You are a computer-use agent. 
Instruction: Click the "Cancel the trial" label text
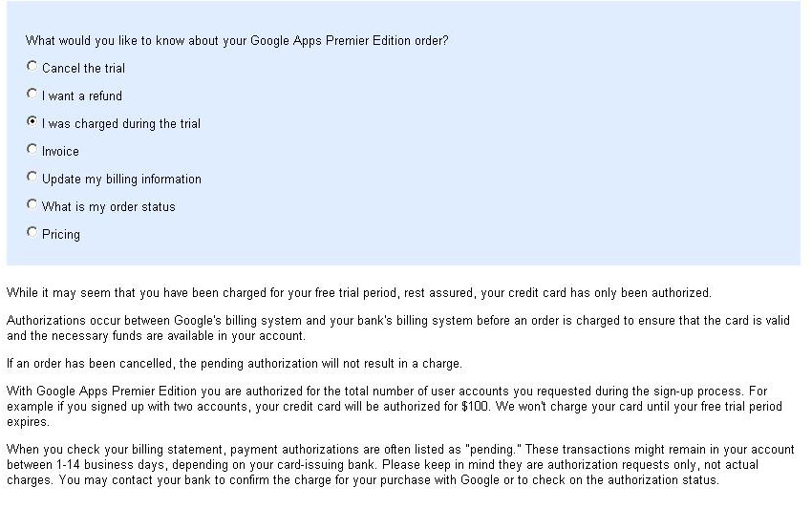coord(83,69)
